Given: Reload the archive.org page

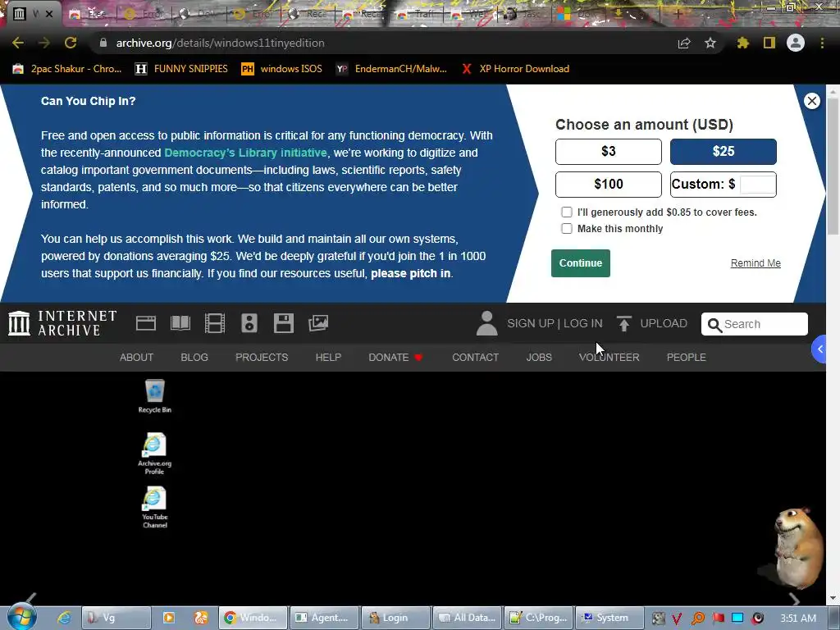Looking at the screenshot, I should 71,43.
